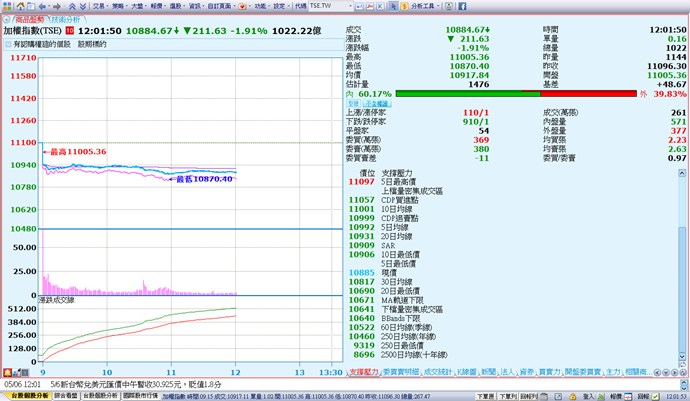Select the 商品走勢 tab
690x401 pixels.
26,19
